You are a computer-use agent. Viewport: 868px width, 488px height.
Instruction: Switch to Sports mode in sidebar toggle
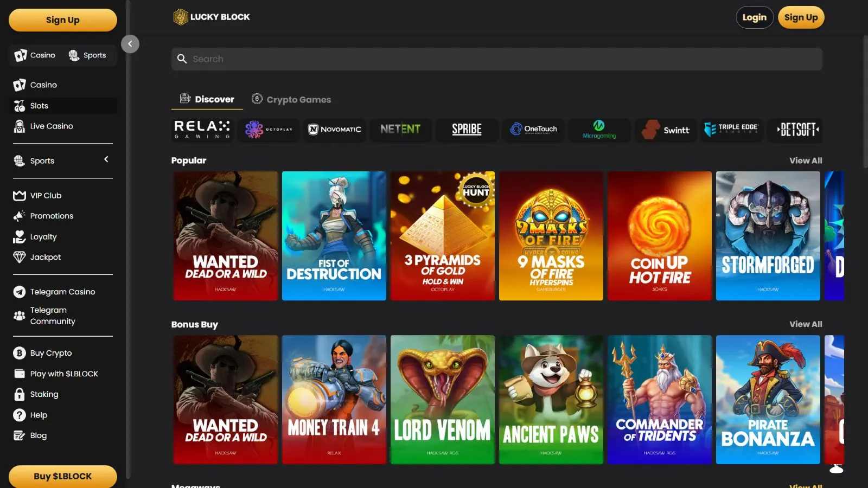[x=87, y=55]
